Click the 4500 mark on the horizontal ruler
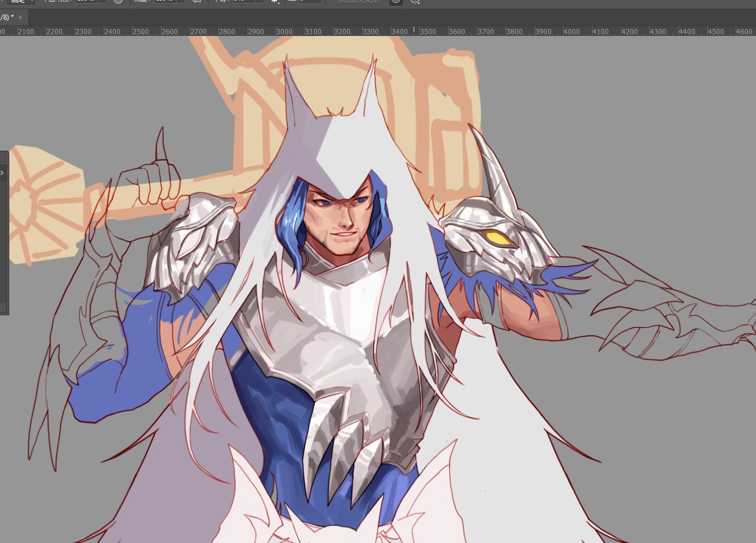The width and height of the screenshot is (756, 543). 715,32
